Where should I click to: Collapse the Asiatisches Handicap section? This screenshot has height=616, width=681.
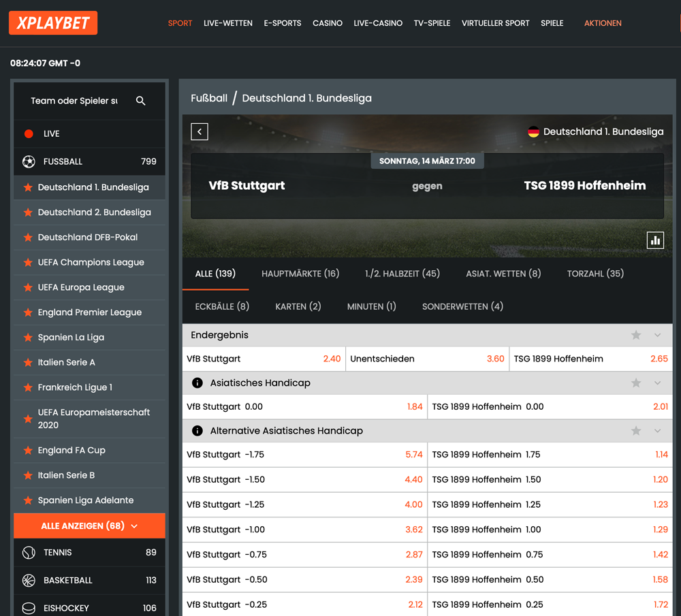pyautogui.click(x=658, y=383)
